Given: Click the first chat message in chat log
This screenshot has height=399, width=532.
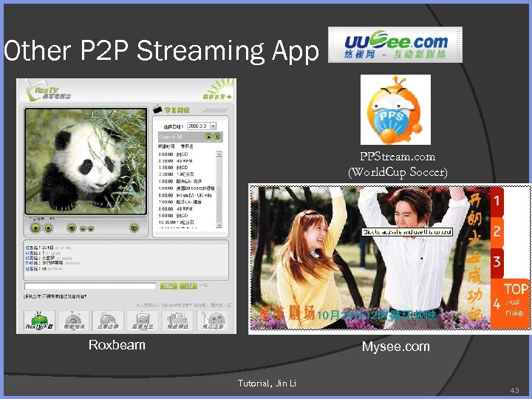Looking at the screenshot, I should (x=48, y=248).
